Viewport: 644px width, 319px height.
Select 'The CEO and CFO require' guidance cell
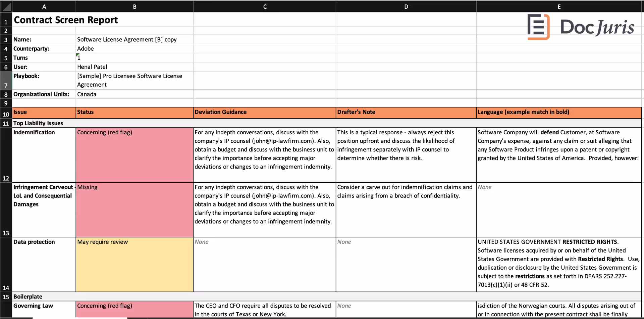pyautogui.click(x=265, y=309)
